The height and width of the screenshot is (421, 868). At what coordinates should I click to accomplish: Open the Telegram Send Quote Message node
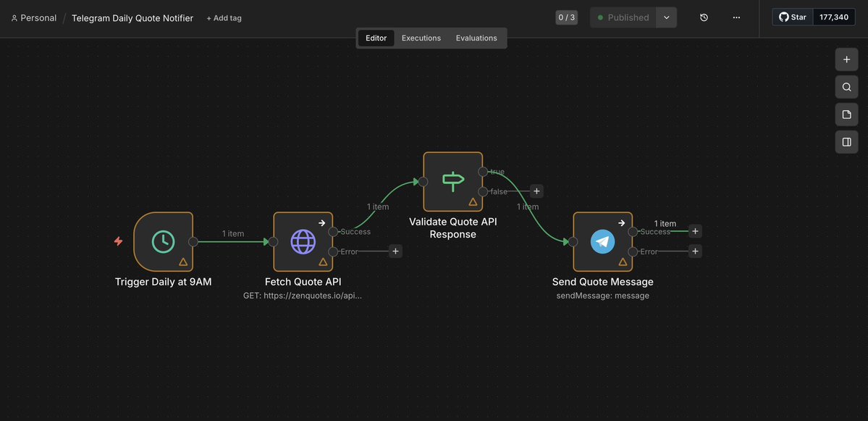click(603, 241)
